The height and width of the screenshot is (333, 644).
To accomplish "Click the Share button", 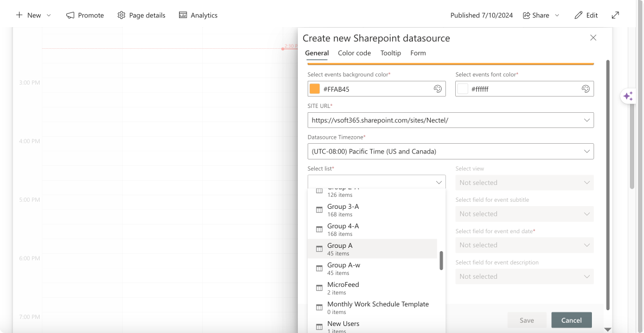I will 536,15.
